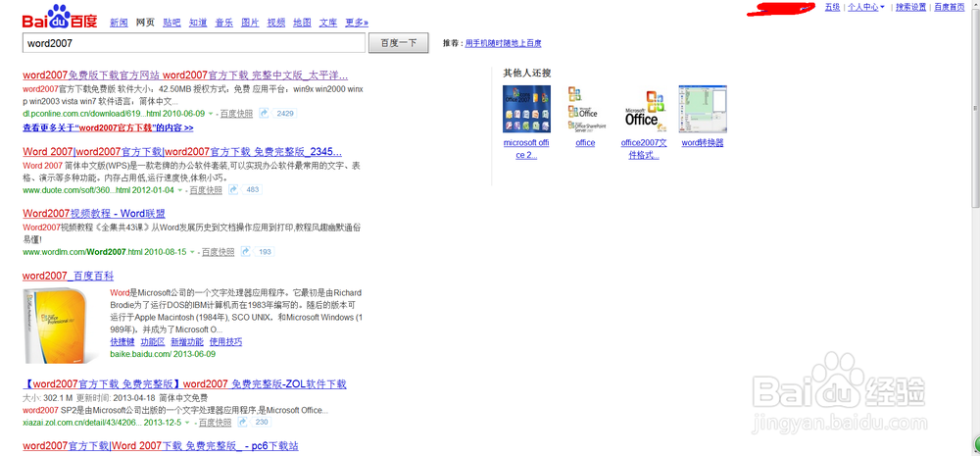Expand the arrow after xiazai.zol.com.cn URL

pos(187,423)
